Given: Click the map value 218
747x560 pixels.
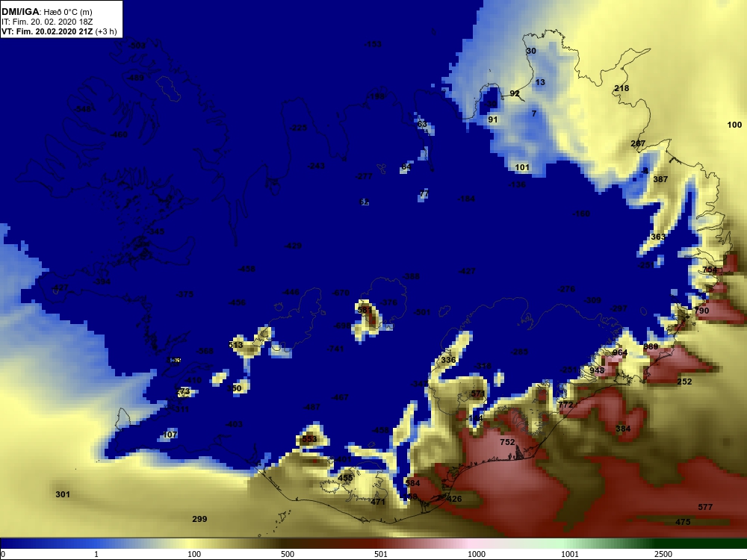Looking at the screenshot, I should click(x=622, y=88).
